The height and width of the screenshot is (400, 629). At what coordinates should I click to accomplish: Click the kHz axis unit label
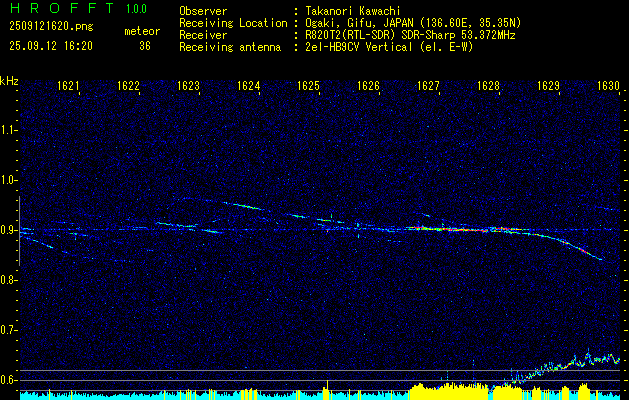[9, 81]
